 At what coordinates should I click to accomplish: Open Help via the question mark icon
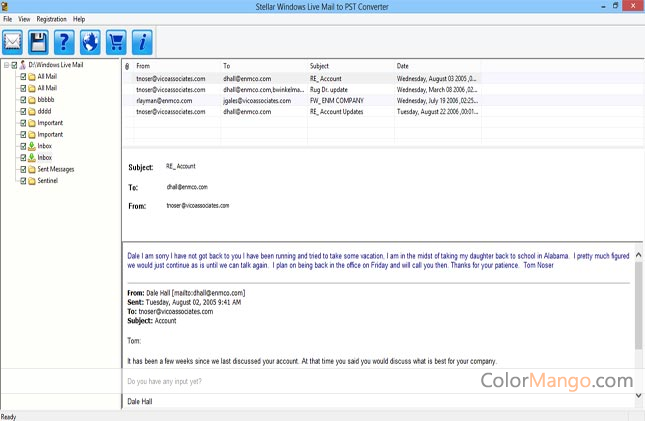point(64,42)
